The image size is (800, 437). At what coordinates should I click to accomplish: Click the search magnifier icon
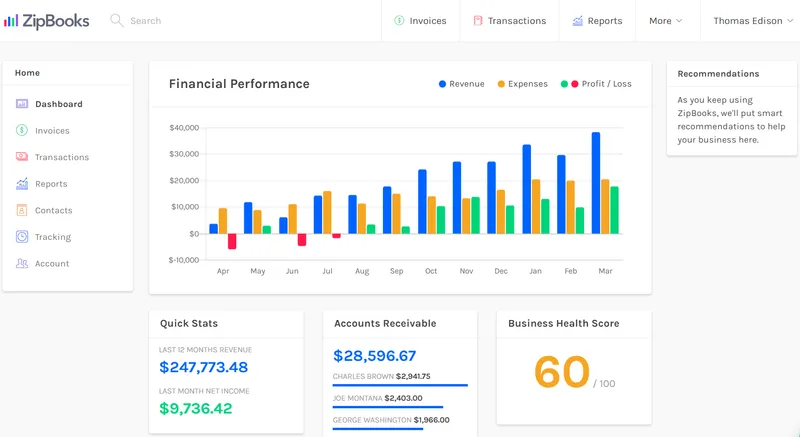117,20
